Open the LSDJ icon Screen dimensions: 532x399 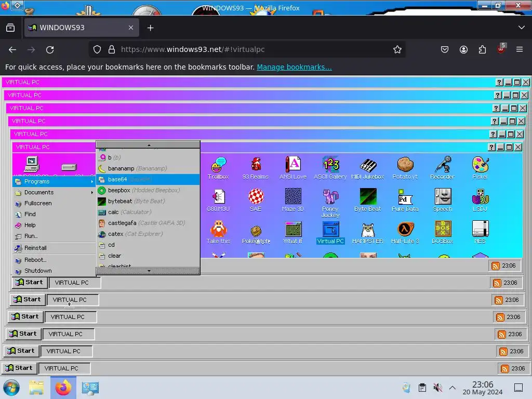480,200
